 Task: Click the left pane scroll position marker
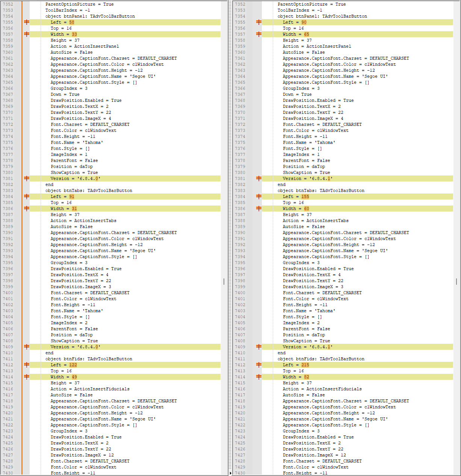click(x=224, y=281)
